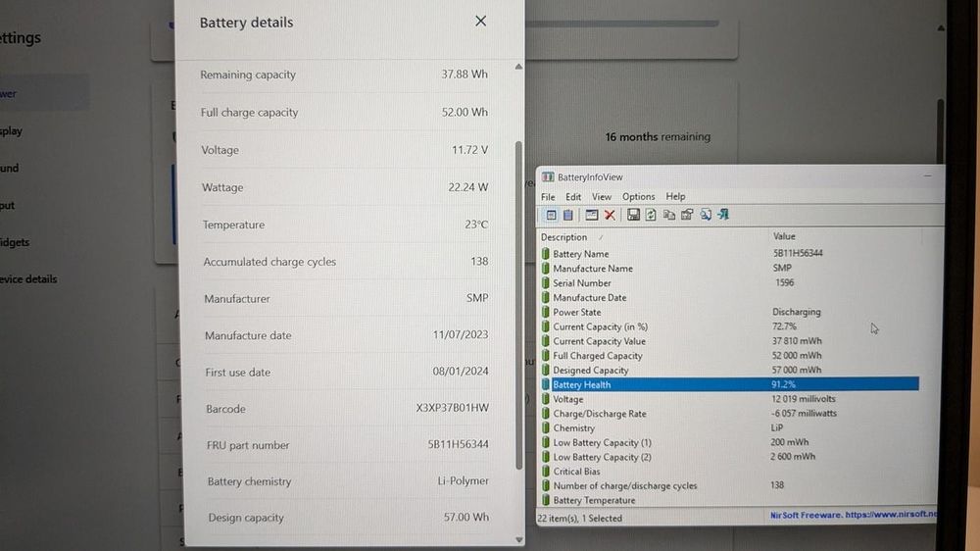The height and width of the screenshot is (551, 980).
Task: Click the Battery details scroll up arrow
Action: point(518,67)
